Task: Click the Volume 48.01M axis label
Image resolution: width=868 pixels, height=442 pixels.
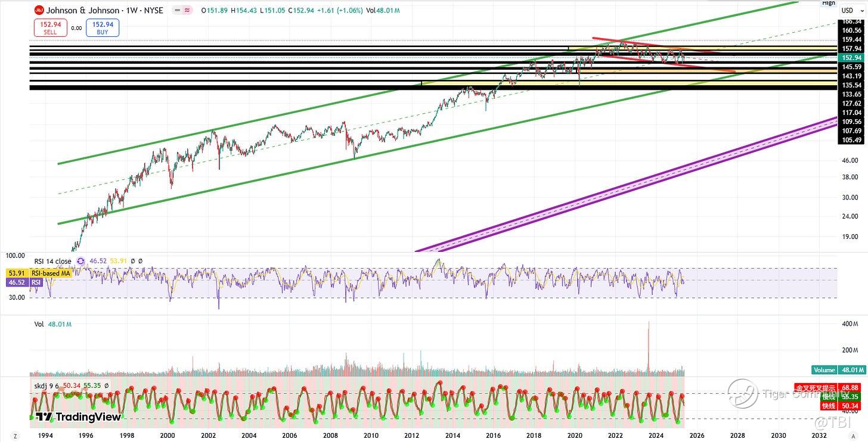Action: click(838, 369)
